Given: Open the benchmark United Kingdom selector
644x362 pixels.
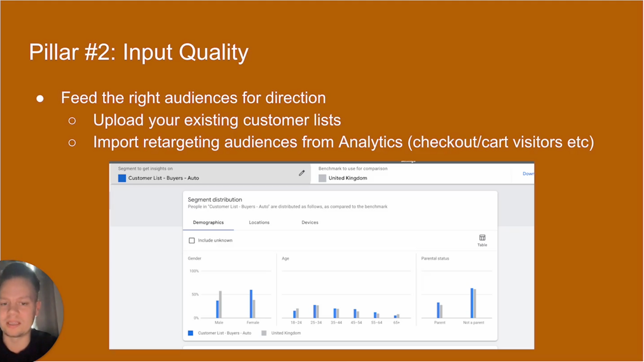Looking at the screenshot, I should click(x=347, y=178).
